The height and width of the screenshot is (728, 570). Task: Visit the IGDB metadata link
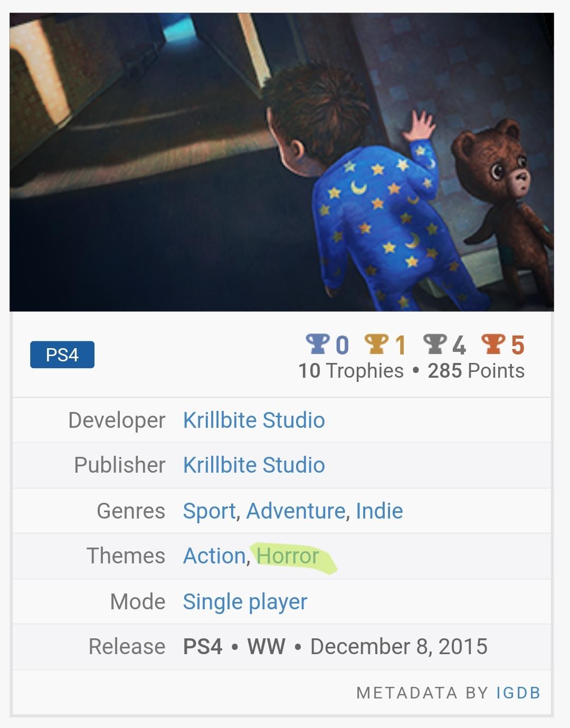pos(518,693)
